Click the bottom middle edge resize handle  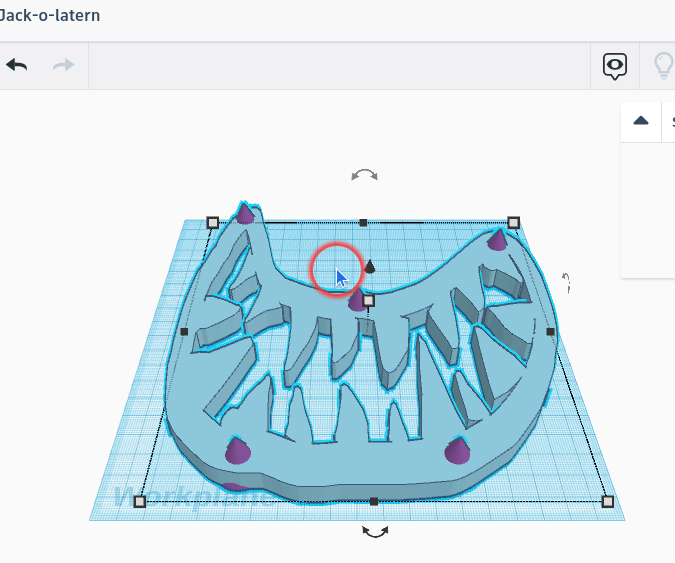click(373, 501)
